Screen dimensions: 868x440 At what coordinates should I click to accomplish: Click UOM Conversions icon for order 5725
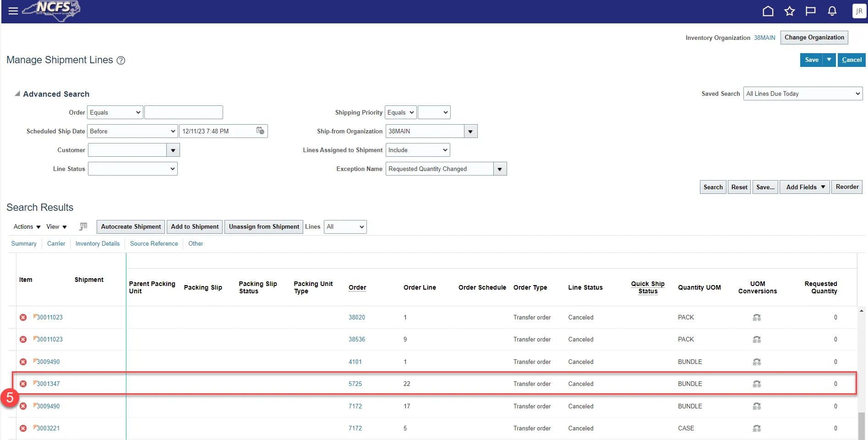757,384
